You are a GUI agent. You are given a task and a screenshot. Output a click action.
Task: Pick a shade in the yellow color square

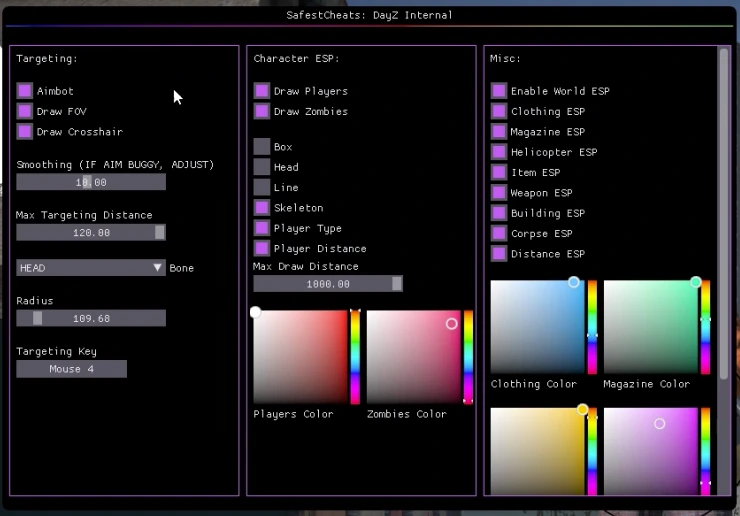538,451
